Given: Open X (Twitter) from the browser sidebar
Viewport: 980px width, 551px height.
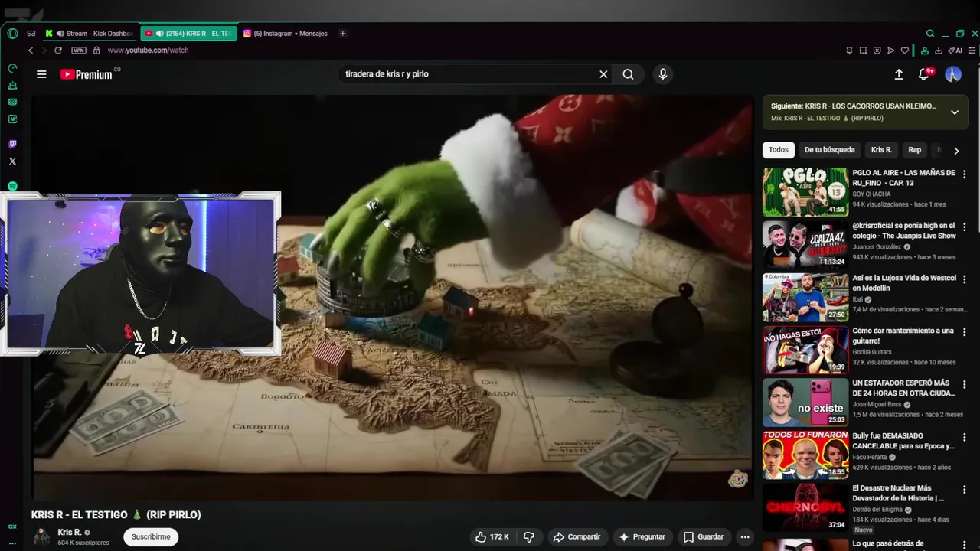Looking at the screenshot, I should (12, 161).
